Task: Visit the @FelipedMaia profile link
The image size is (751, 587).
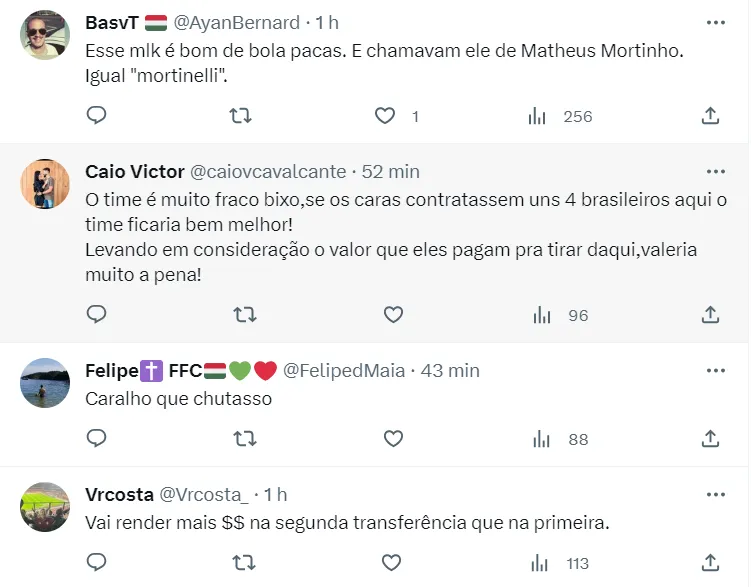Action: coord(344,370)
